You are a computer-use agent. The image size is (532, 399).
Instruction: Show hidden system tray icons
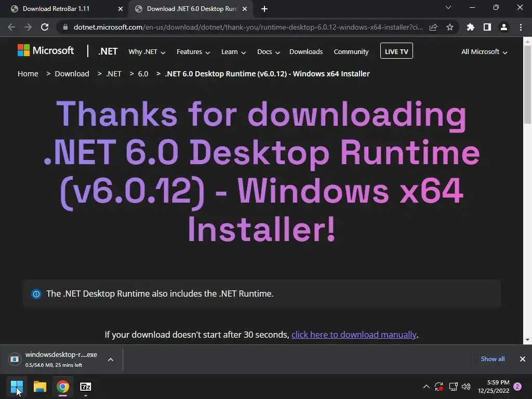[427, 387]
